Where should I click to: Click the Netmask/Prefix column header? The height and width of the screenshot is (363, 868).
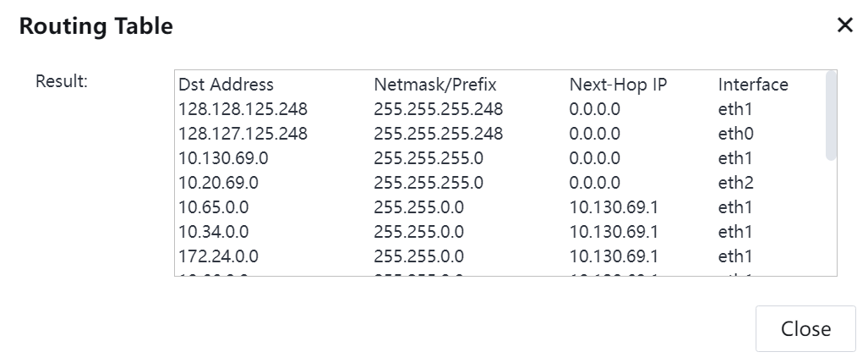click(434, 85)
